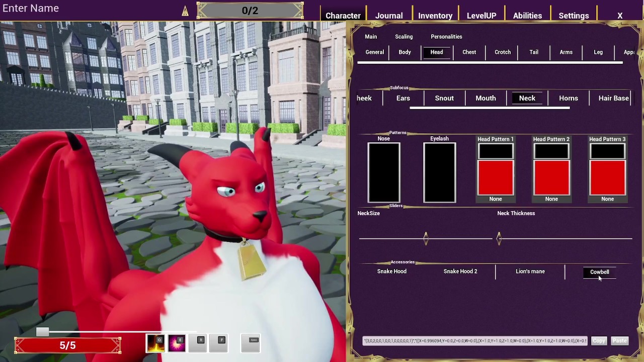Click the empty R ability slot
Screen dimensions: 644x362
click(x=198, y=343)
